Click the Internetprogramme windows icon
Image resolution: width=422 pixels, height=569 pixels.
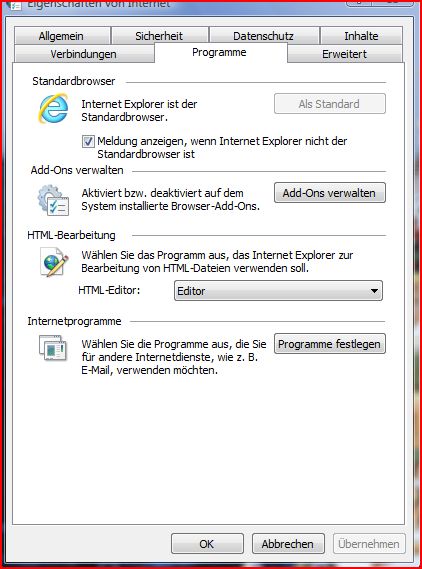pyautogui.click(x=53, y=348)
